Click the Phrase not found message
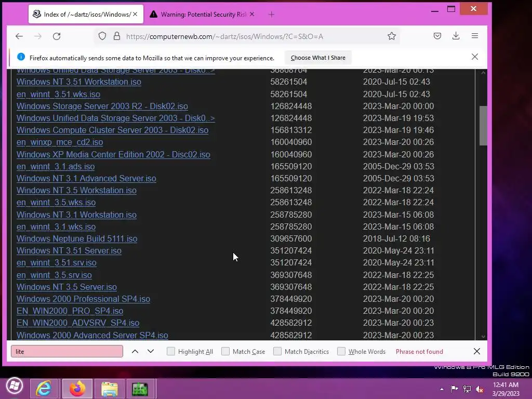 (x=419, y=352)
